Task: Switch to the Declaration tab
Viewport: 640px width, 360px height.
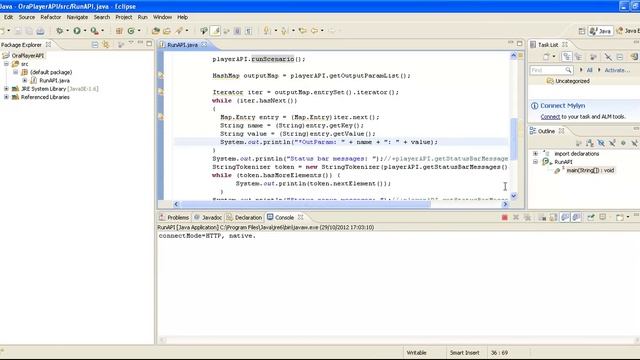Action: 244,218
